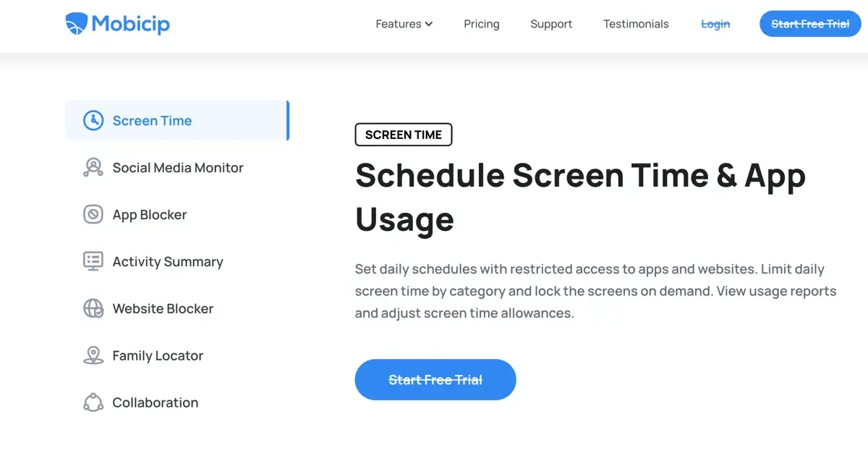
Task: Click Start Free Trial below description
Action: pos(435,380)
